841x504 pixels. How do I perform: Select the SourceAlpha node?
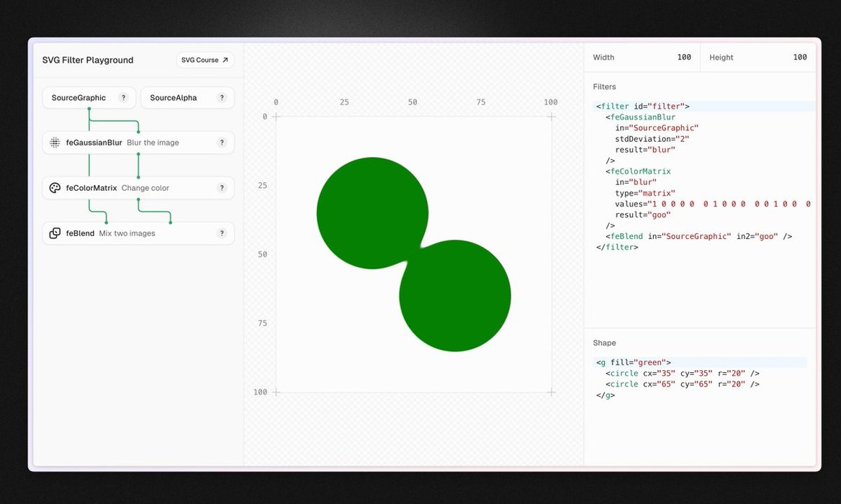pyautogui.click(x=174, y=98)
